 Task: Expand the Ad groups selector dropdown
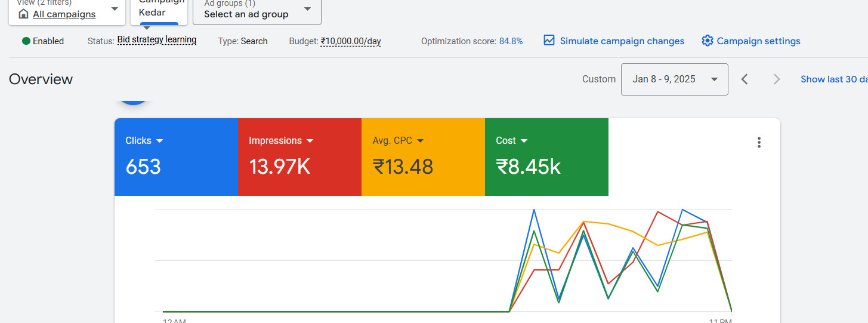(307, 9)
